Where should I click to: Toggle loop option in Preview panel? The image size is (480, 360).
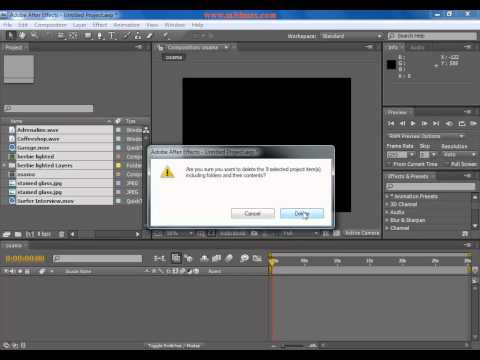(462, 124)
